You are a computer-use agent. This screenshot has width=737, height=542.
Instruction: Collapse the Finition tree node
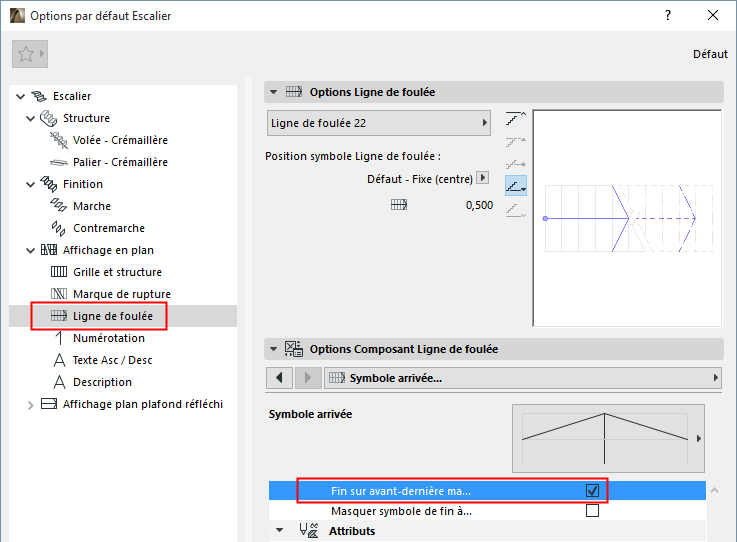point(30,184)
